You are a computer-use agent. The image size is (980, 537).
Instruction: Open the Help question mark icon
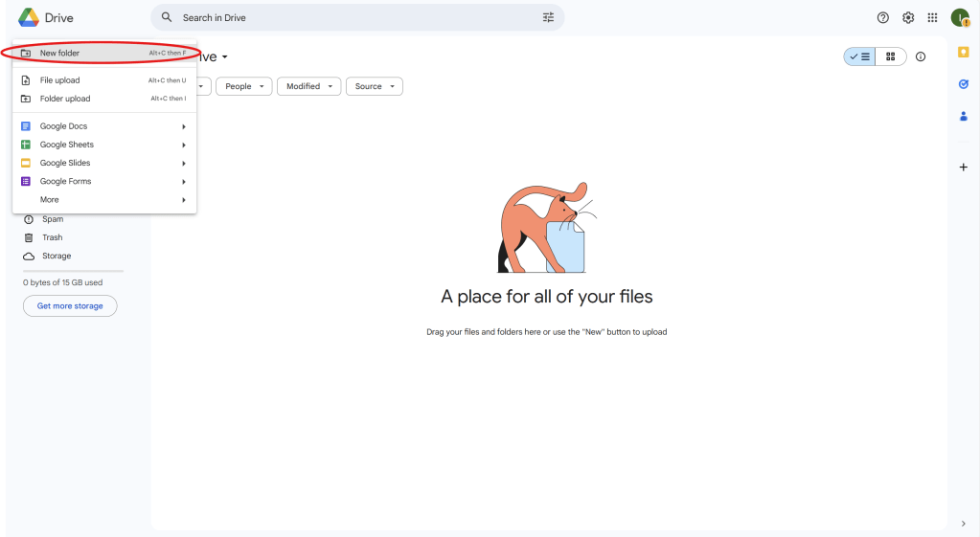coord(883,17)
